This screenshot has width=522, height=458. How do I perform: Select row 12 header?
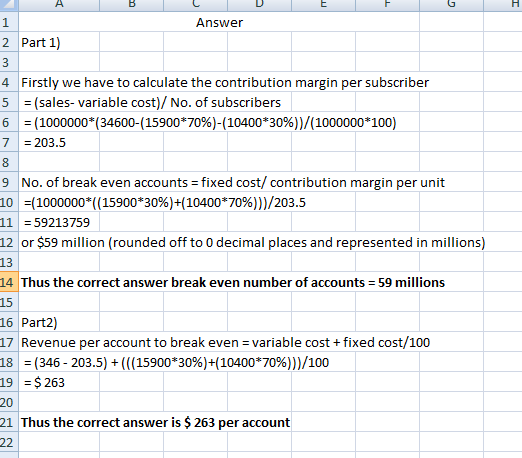[x=9, y=242]
